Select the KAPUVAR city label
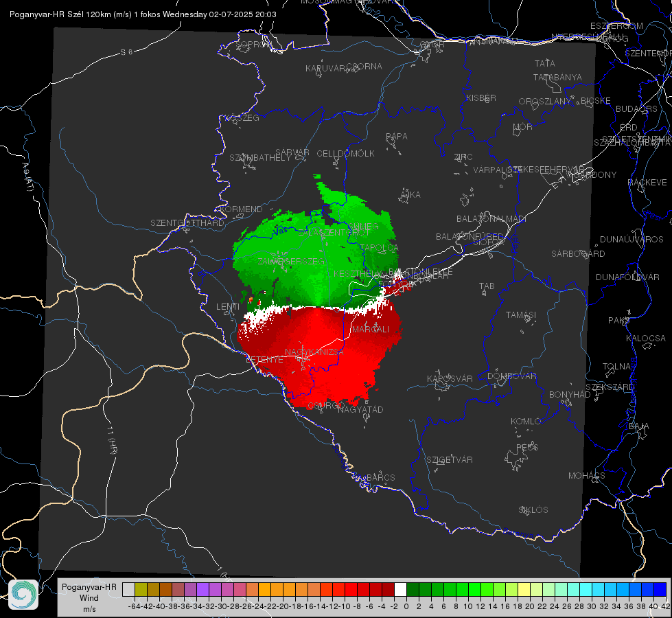This screenshot has height=618, width=672. point(325,69)
